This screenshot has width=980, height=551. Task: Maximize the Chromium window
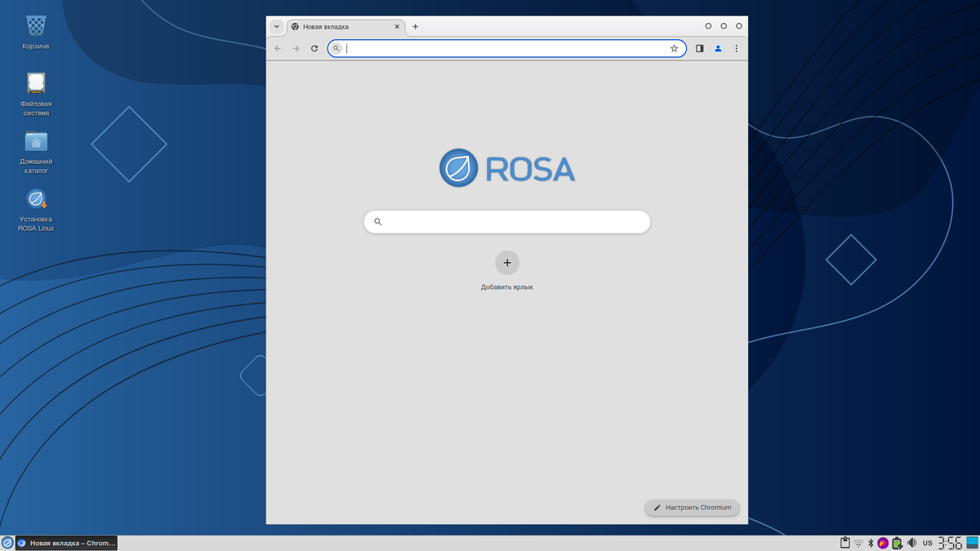(724, 26)
